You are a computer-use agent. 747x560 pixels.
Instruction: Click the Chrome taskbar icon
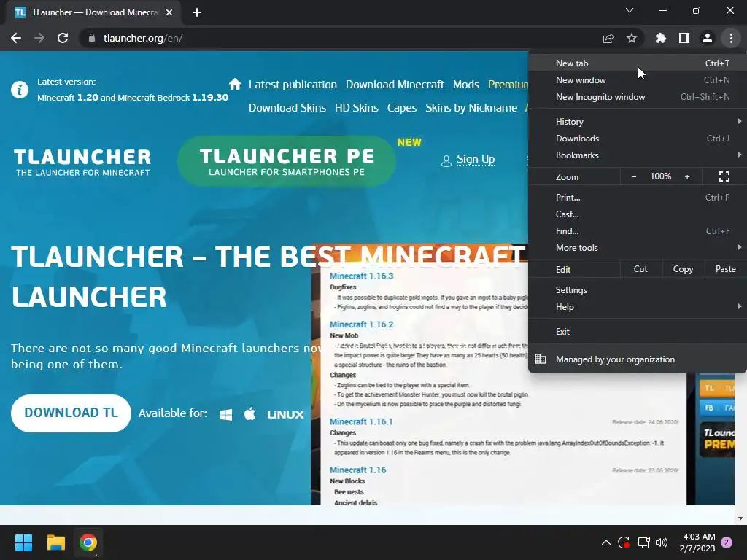(x=88, y=542)
